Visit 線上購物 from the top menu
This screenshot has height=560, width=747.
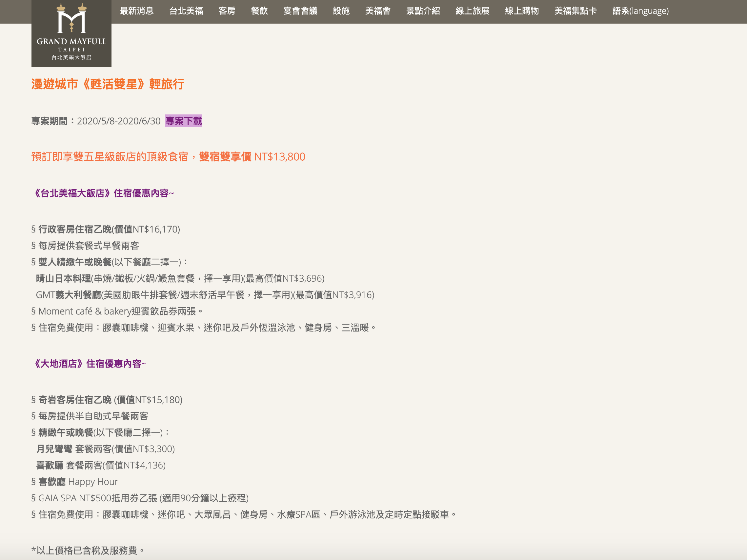(522, 11)
